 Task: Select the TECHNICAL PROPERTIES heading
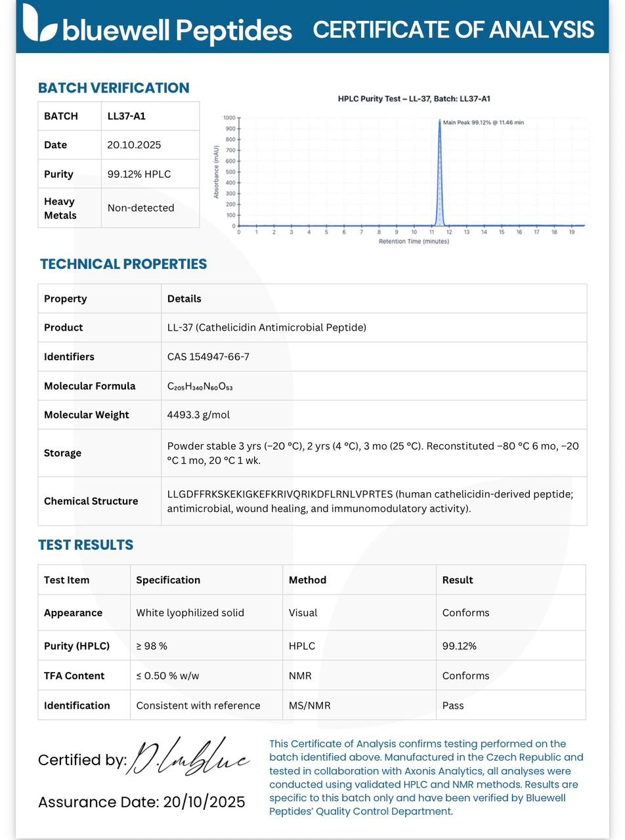(123, 264)
